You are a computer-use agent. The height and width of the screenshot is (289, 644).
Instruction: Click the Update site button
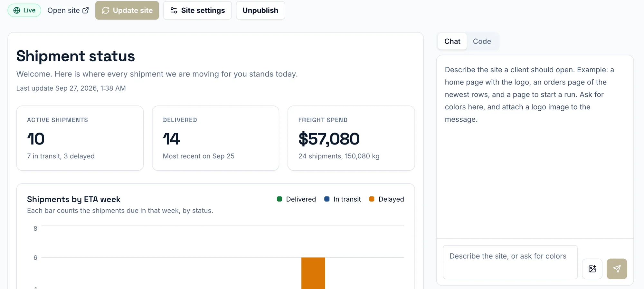(127, 10)
